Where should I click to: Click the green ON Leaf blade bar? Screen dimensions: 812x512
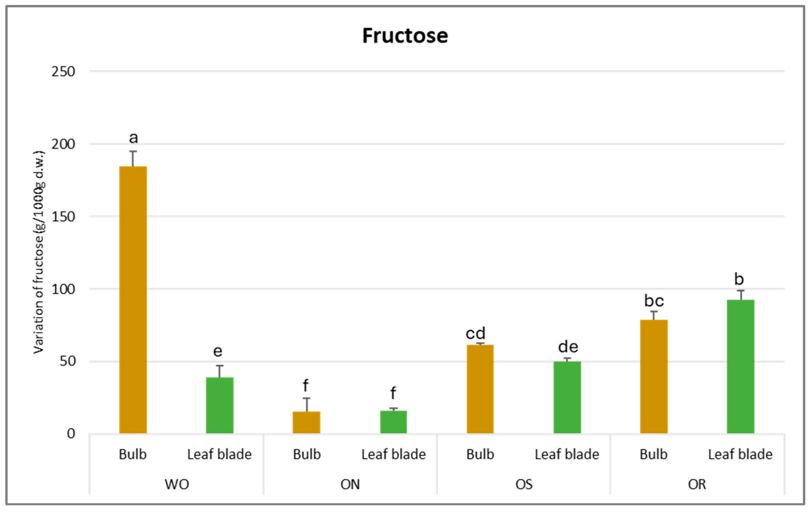[x=393, y=422]
